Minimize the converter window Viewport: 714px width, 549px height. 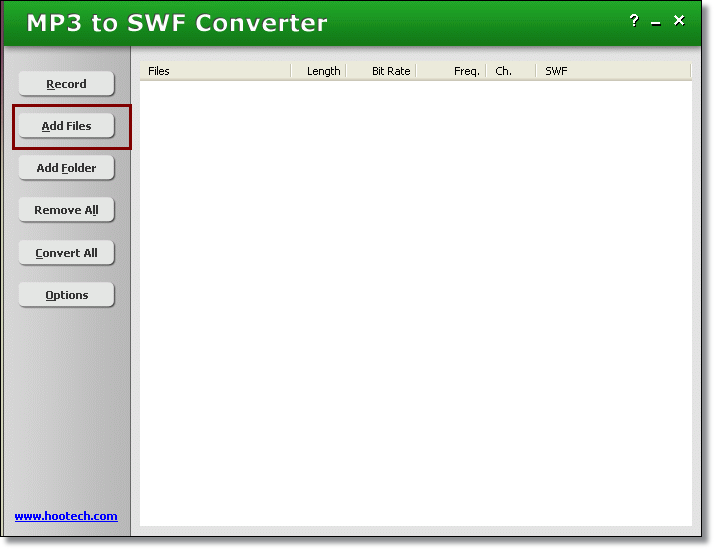pyautogui.click(x=656, y=22)
